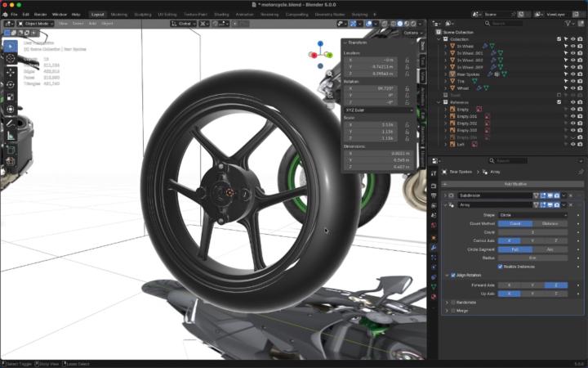Viewport: 588px width, 368px height.
Task: Click the Radius value field
Action: click(x=532, y=258)
